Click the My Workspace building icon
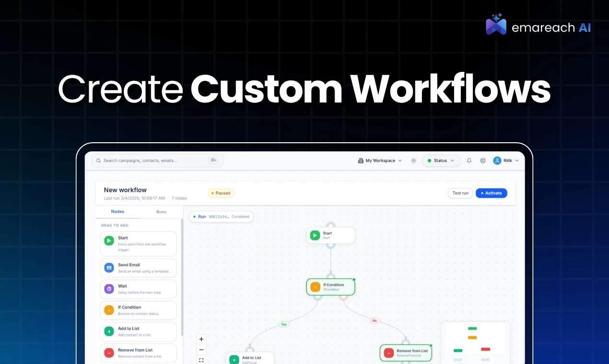 [361, 160]
